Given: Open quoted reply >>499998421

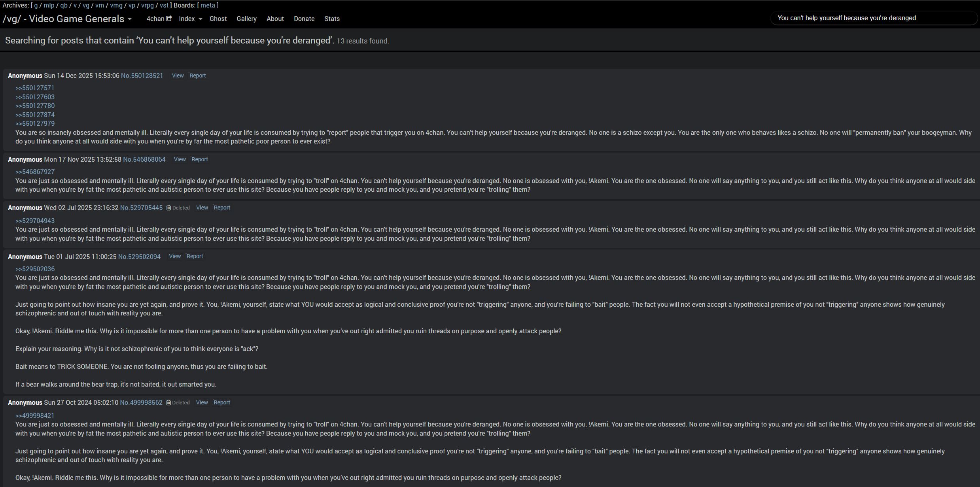Looking at the screenshot, I should coord(35,416).
